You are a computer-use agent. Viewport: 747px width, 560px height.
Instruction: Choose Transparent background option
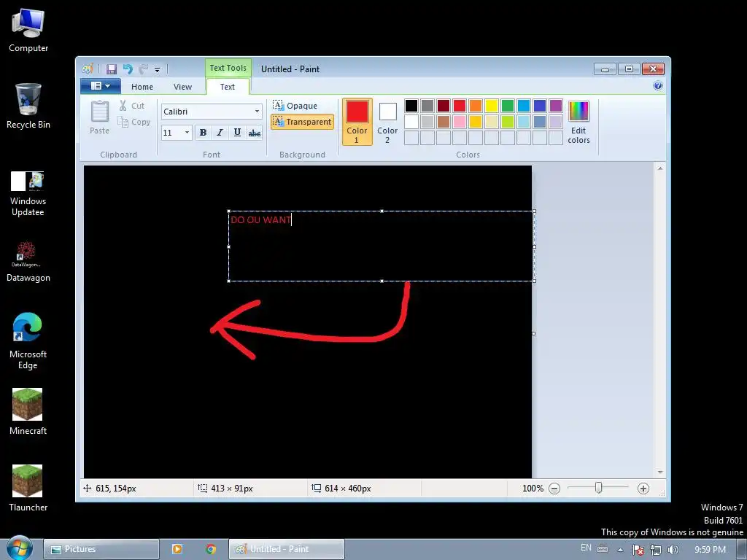tap(302, 122)
